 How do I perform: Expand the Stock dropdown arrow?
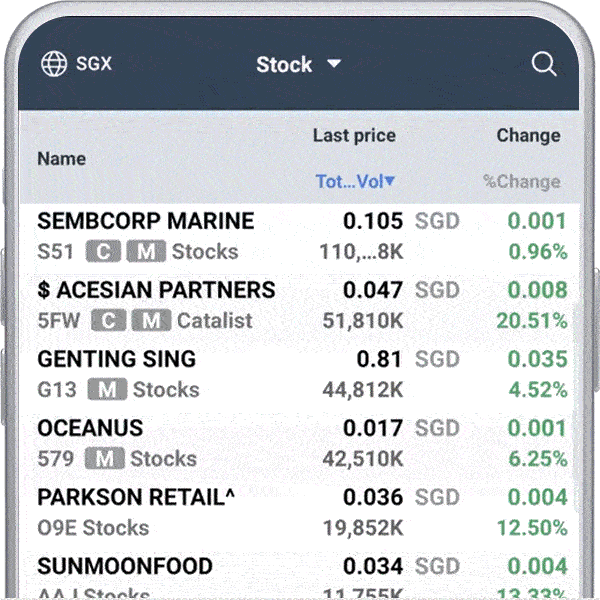(x=334, y=64)
